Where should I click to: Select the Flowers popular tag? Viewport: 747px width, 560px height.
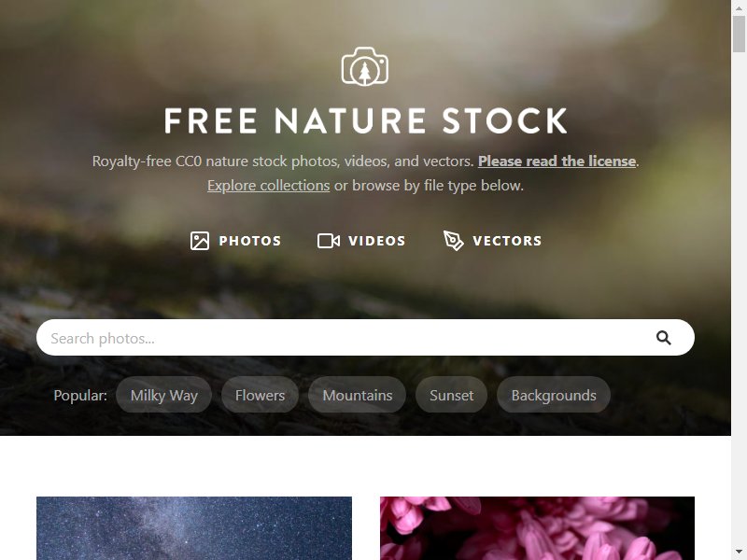coord(260,395)
